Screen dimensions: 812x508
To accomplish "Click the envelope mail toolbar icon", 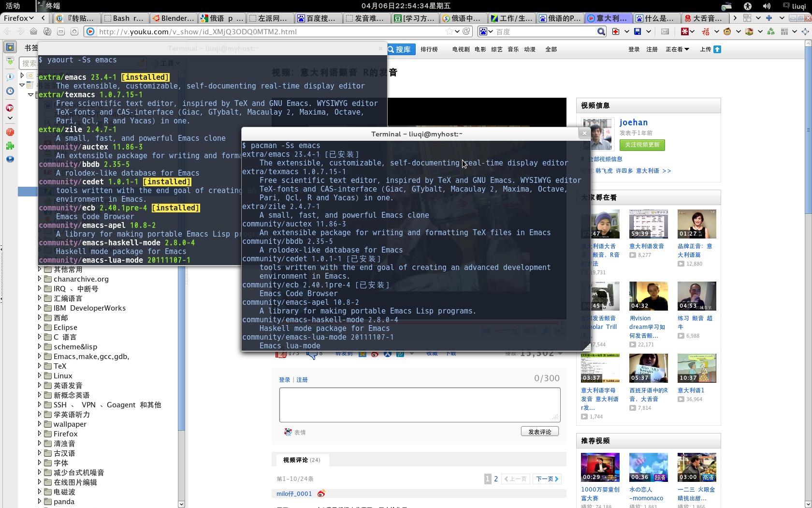I will point(665,31).
